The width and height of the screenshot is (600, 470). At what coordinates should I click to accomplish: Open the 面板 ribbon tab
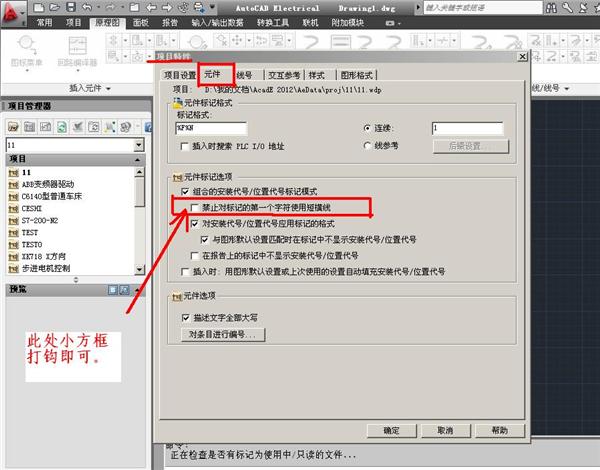pyautogui.click(x=141, y=23)
